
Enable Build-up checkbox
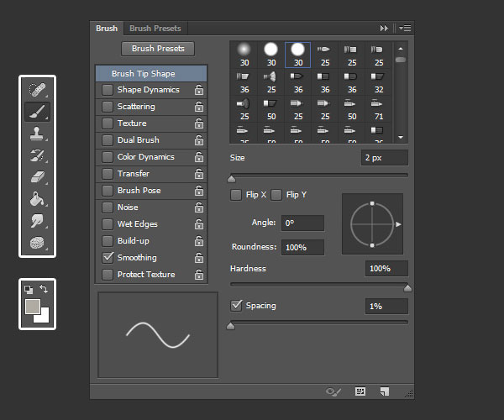point(108,241)
